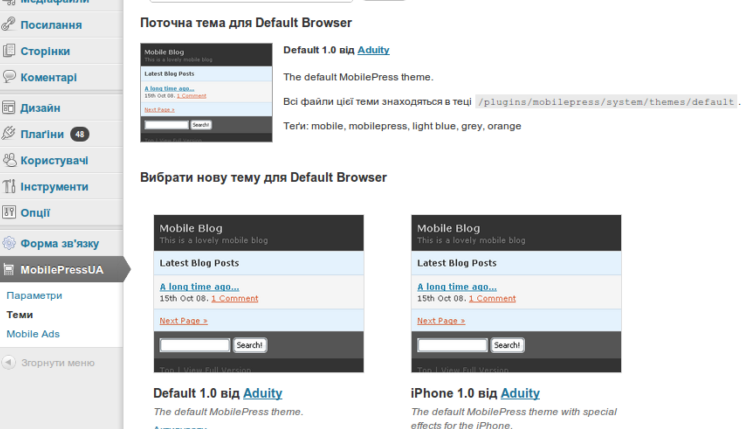
Task: Click the Pages (Сторінки) sidebar icon
Action: [9, 51]
